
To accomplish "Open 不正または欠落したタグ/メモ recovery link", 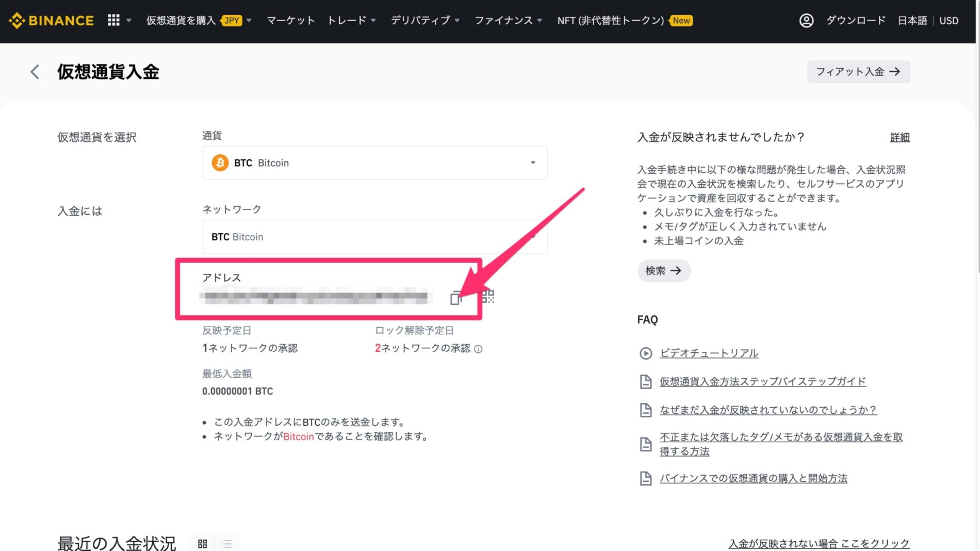I will tap(781, 444).
